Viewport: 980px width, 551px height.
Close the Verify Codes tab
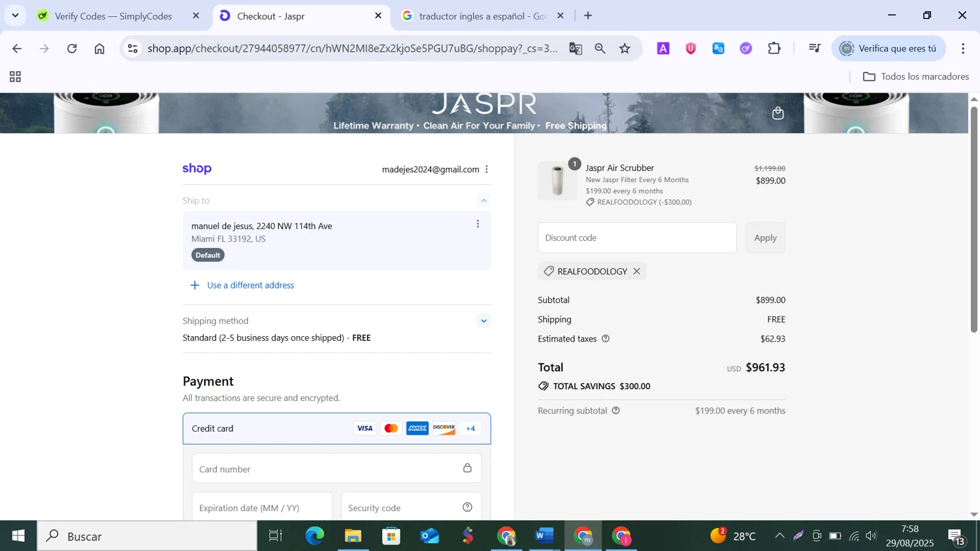[x=196, y=16]
